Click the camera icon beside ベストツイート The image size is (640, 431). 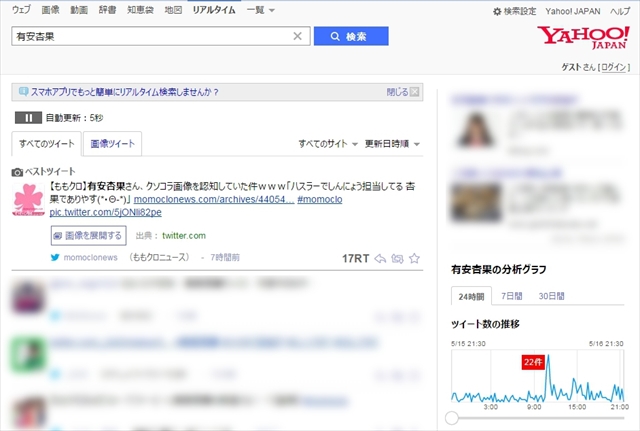click(x=17, y=172)
